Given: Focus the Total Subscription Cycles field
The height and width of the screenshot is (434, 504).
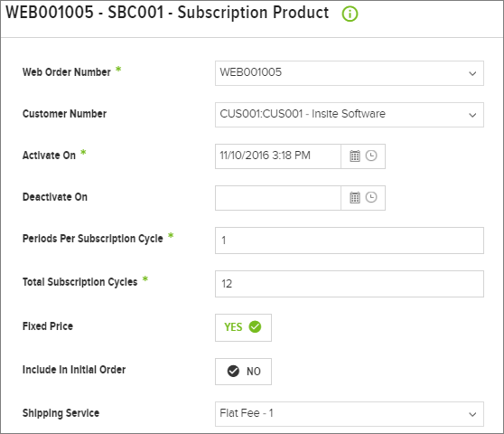Looking at the screenshot, I should point(350,284).
